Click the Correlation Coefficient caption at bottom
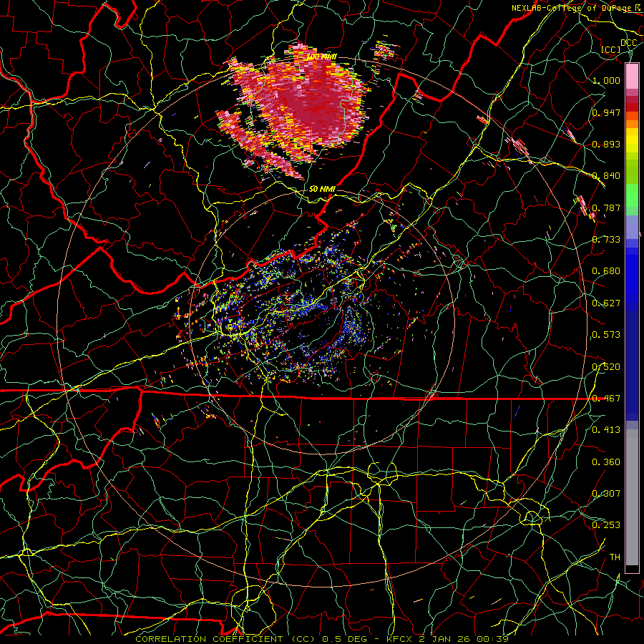This screenshot has height=644, width=644. pos(322,639)
